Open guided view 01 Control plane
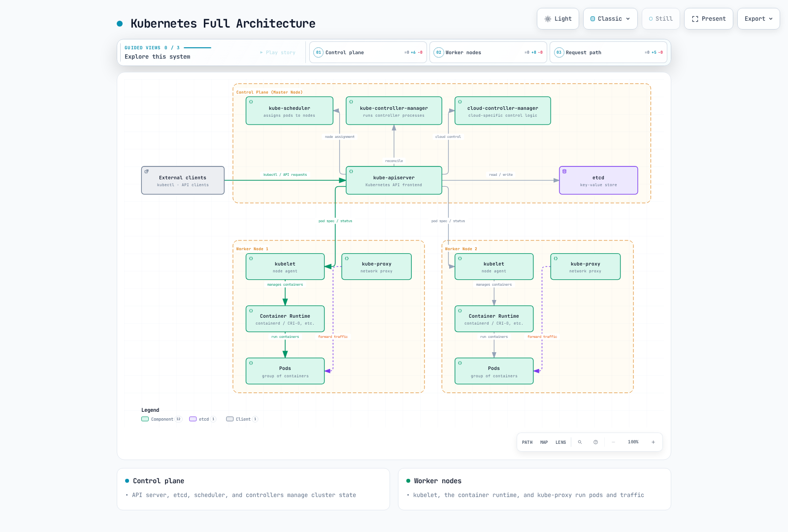 pos(368,52)
